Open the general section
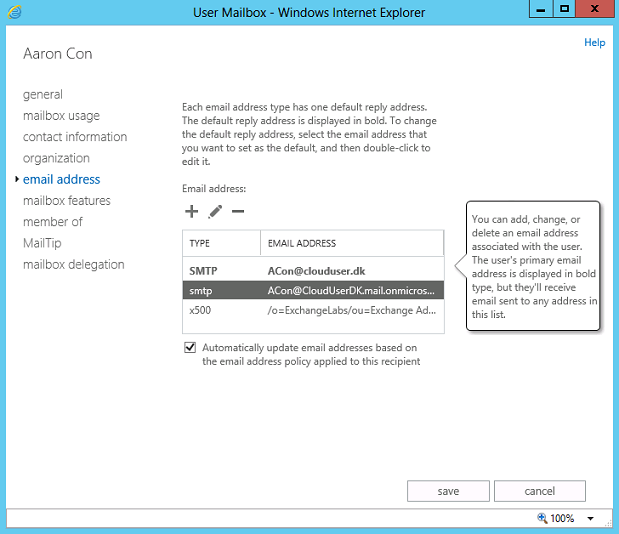Screen dimensions: 619x534 [x=43, y=95]
